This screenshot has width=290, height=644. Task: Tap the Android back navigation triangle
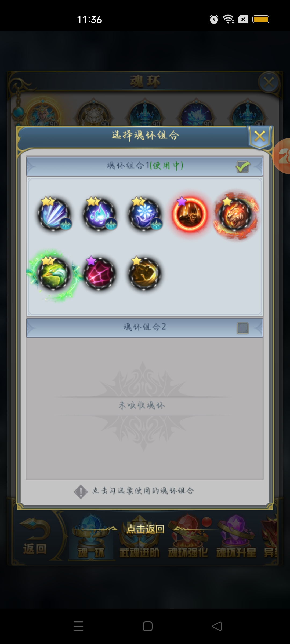[217, 626]
